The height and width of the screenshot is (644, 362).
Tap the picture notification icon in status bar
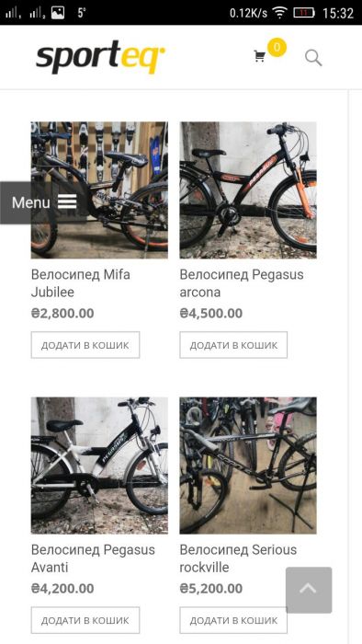pyautogui.click(x=58, y=13)
